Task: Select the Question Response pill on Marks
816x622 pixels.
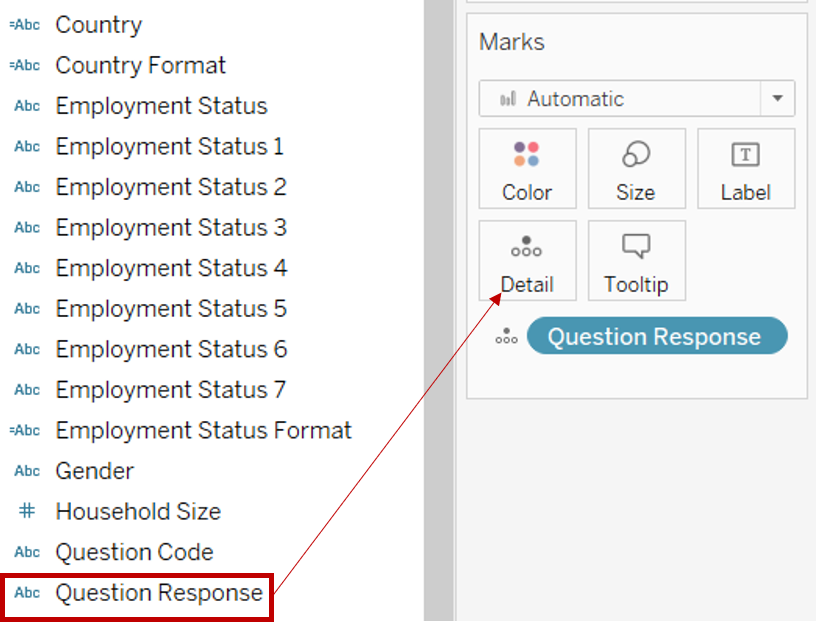Action: (x=656, y=337)
